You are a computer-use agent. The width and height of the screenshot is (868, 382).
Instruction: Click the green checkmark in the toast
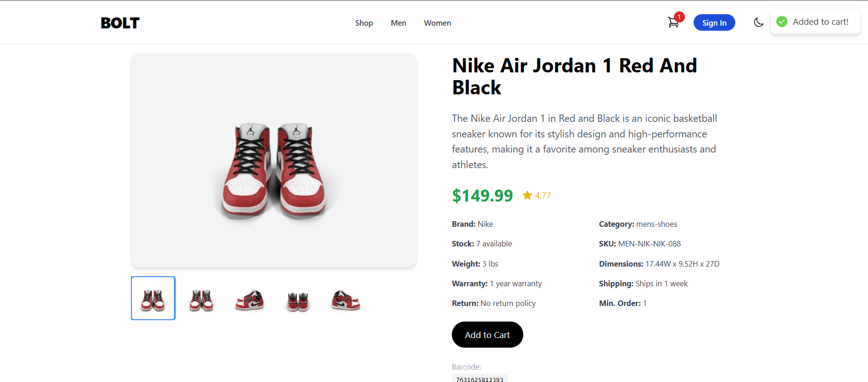click(x=782, y=22)
